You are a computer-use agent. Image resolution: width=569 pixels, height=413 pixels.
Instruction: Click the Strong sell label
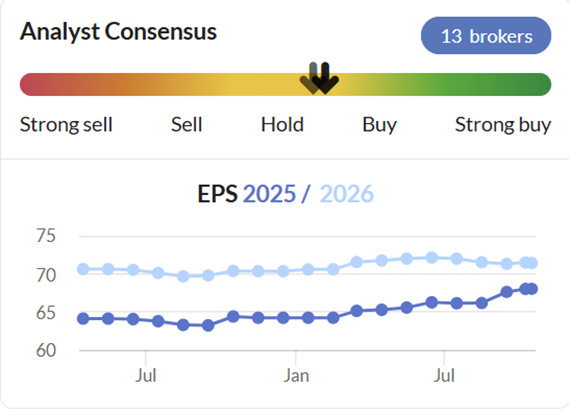pyautogui.click(x=66, y=125)
